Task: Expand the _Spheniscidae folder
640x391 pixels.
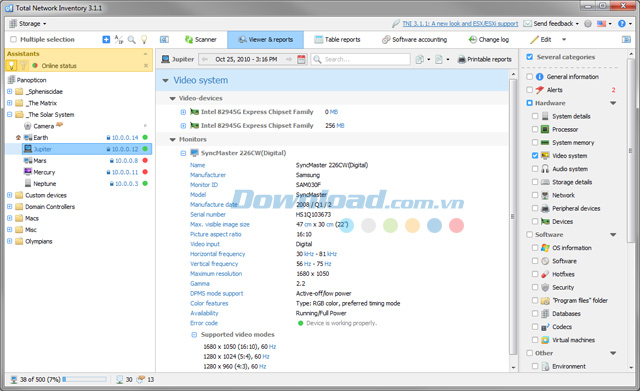Action: [x=9, y=91]
